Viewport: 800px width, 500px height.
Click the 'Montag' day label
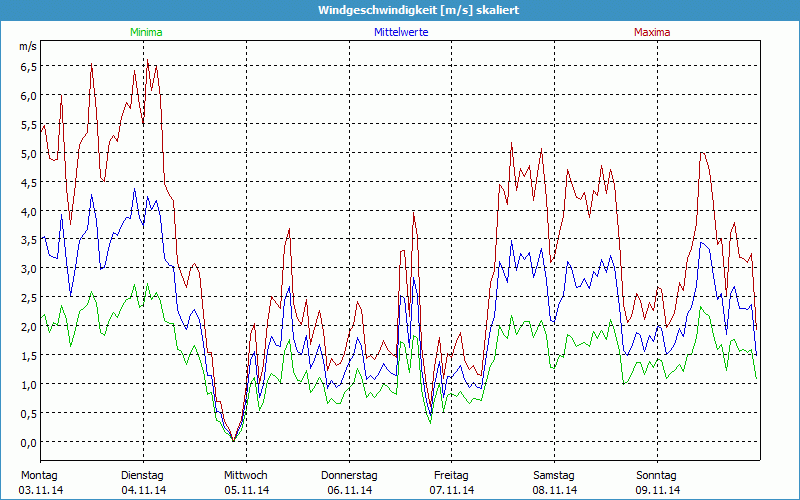pos(39,476)
